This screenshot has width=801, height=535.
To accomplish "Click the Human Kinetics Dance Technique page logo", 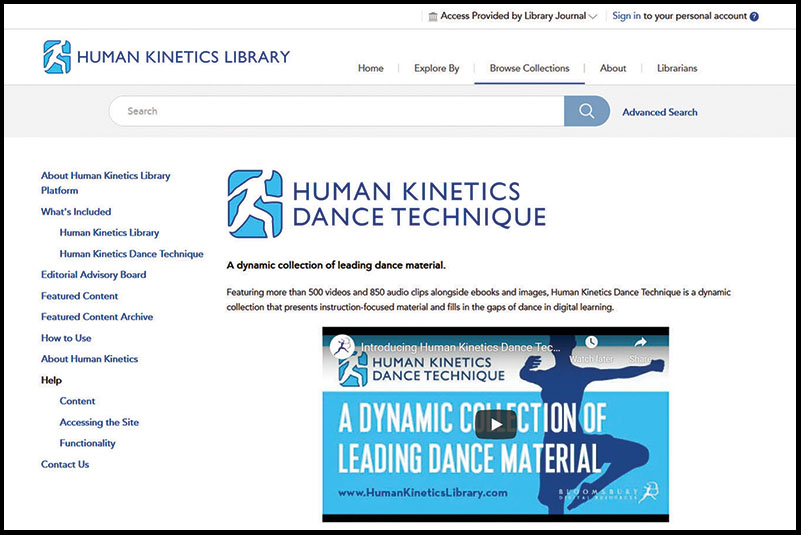I will [x=387, y=204].
